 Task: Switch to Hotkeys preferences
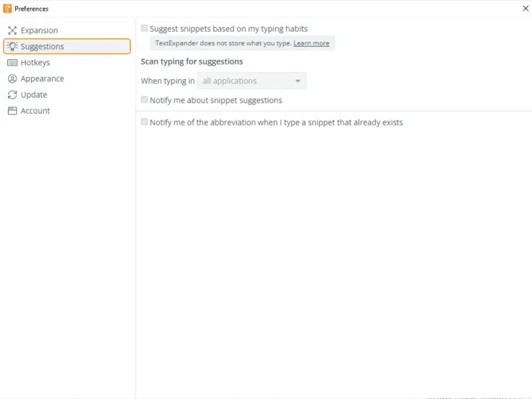(x=67, y=63)
